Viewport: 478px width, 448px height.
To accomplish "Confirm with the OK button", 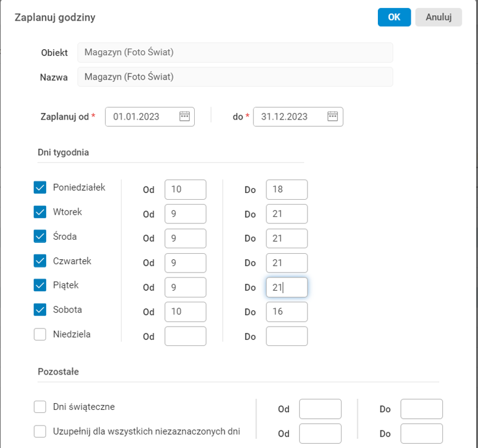I will [x=394, y=17].
